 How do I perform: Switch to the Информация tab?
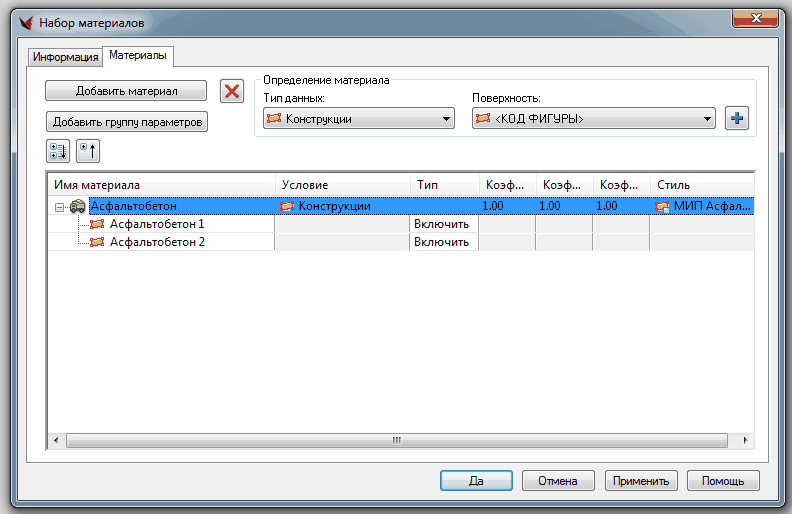(x=65, y=57)
